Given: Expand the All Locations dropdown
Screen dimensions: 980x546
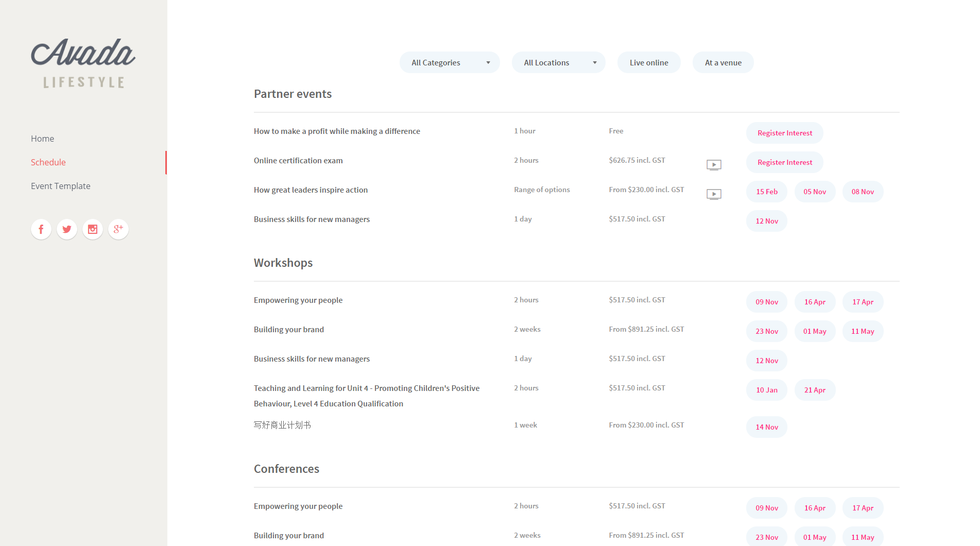Looking at the screenshot, I should (x=558, y=62).
